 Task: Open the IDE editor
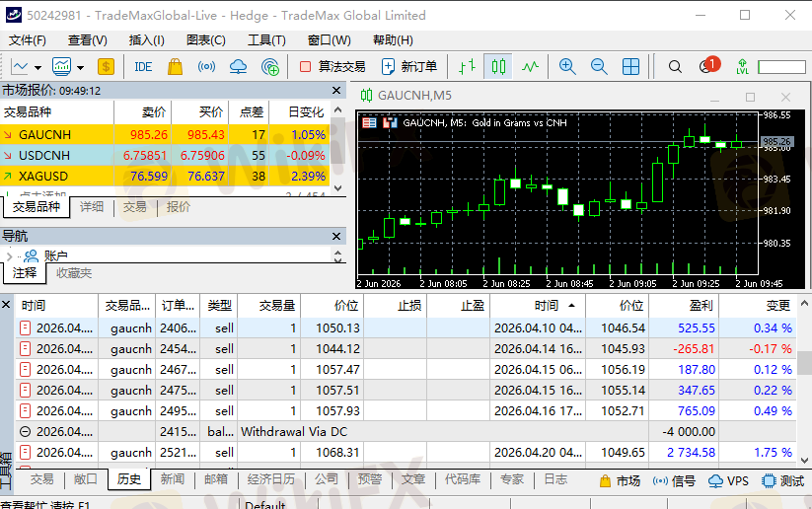tap(143, 67)
